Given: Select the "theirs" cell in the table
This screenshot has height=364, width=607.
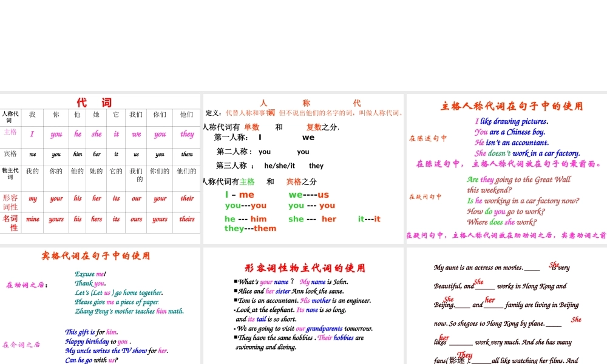Looking at the screenshot, I should click(187, 220).
